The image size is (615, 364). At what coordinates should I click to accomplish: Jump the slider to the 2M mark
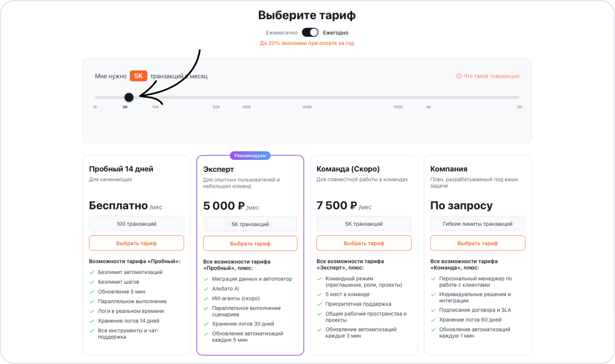tap(519, 97)
